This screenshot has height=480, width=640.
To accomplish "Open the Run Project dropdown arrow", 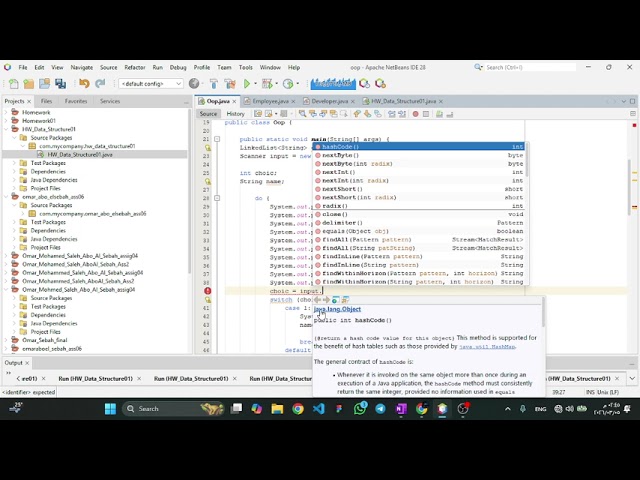I will tap(256, 84).
